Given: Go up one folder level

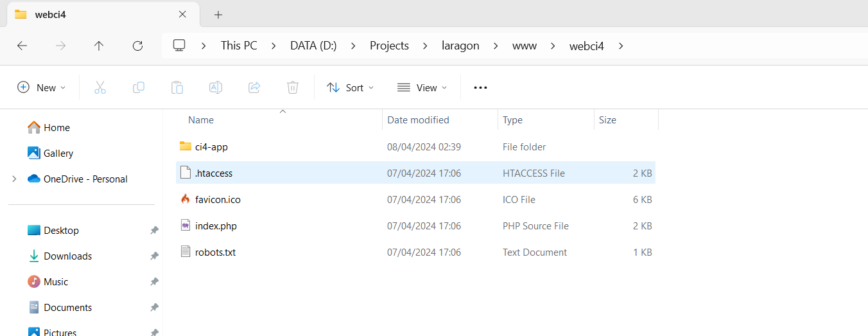Looking at the screenshot, I should 99,46.
